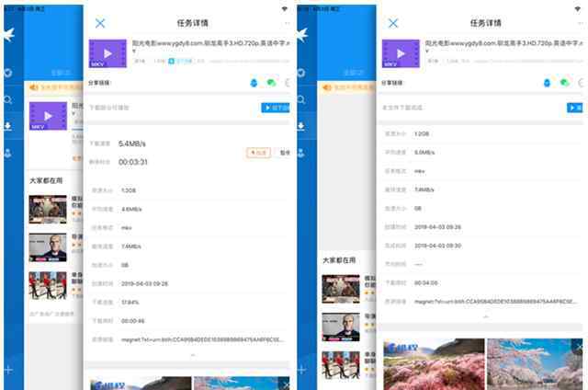Collapse details chevron in right screenshot
The image size is (588, 390).
tap(486, 317)
